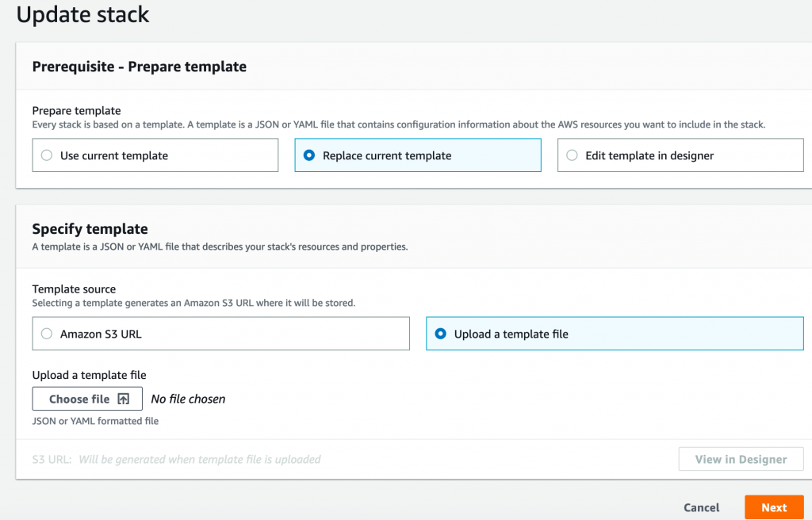Open the template with View in Designer
The width and height of the screenshot is (812, 520).
point(741,459)
